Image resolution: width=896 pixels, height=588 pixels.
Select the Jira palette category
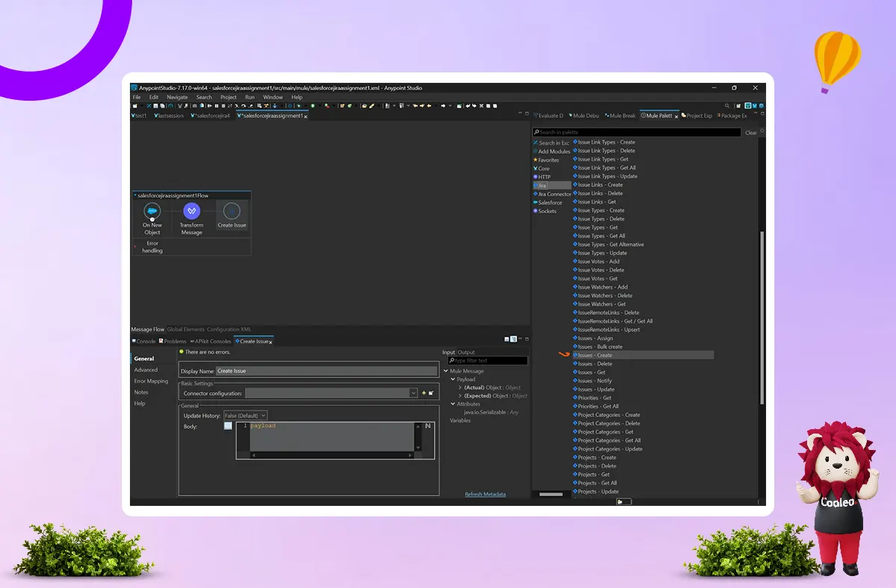(x=552, y=185)
